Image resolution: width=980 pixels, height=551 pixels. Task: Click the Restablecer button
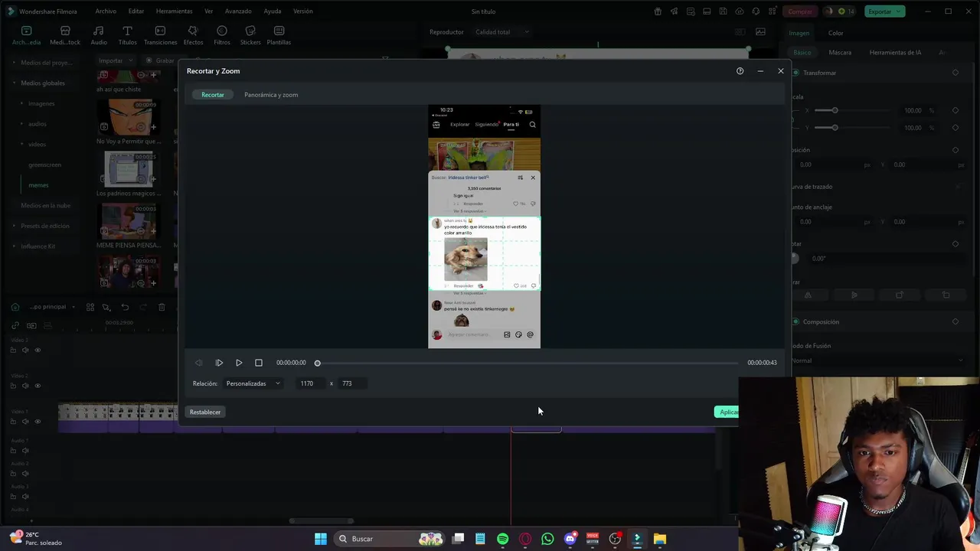coord(205,412)
